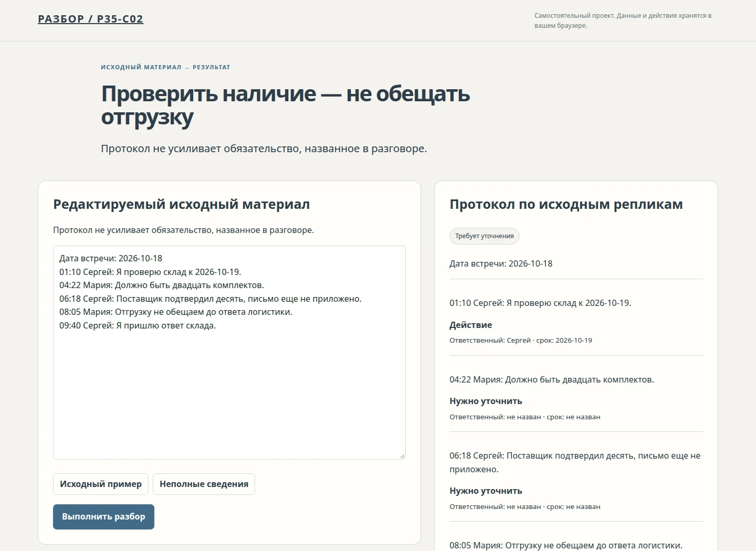Click the 04:22 Мария entry in the protocol panel

tap(552, 379)
